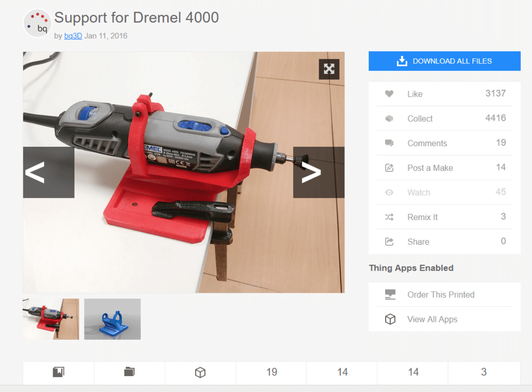Click the Remix It shuffle icon
Viewport: 532px width, 392px height.
pos(389,217)
